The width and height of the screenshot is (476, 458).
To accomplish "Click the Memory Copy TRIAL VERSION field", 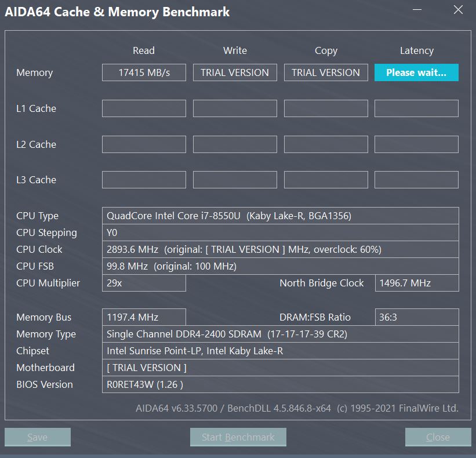I will (x=326, y=72).
